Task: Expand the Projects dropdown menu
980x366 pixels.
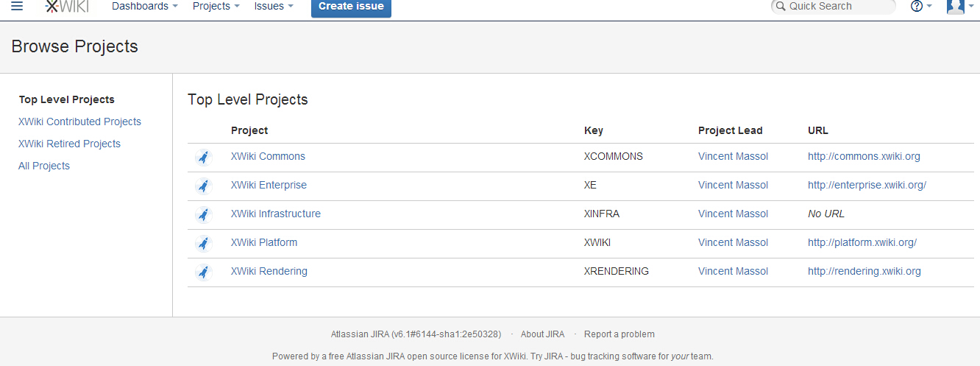Action: [x=216, y=6]
